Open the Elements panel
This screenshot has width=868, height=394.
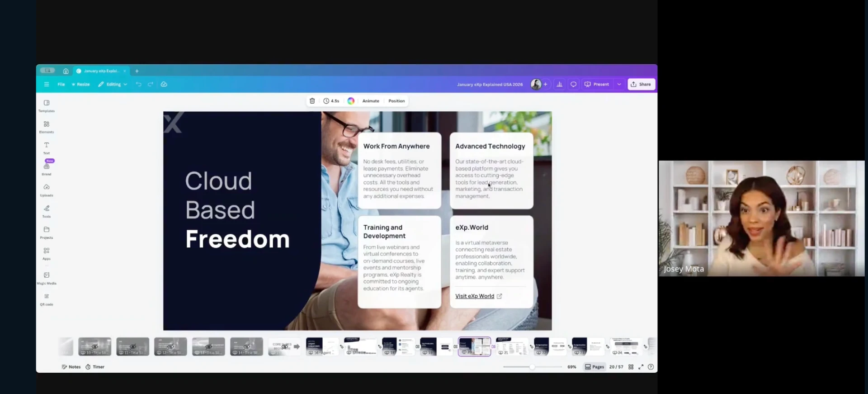(x=47, y=127)
